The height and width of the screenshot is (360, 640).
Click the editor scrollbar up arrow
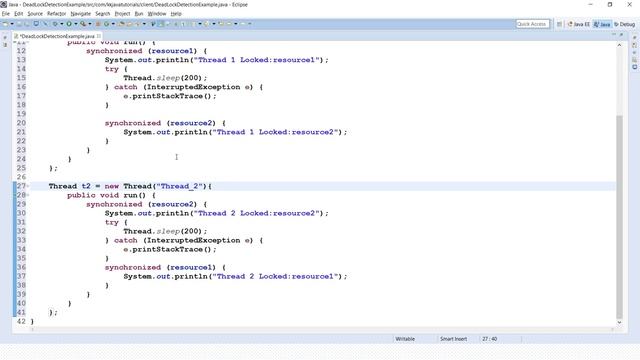619,45
